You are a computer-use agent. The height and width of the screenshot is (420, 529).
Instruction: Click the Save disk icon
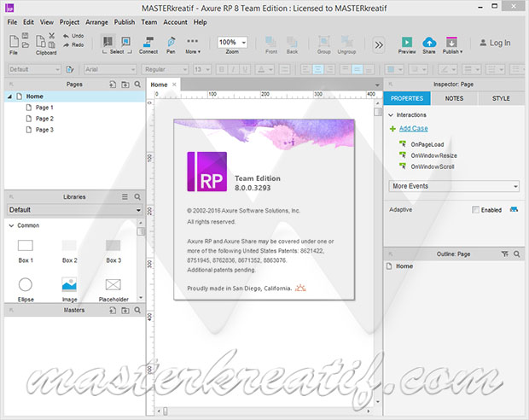pyautogui.click(x=26, y=36)
